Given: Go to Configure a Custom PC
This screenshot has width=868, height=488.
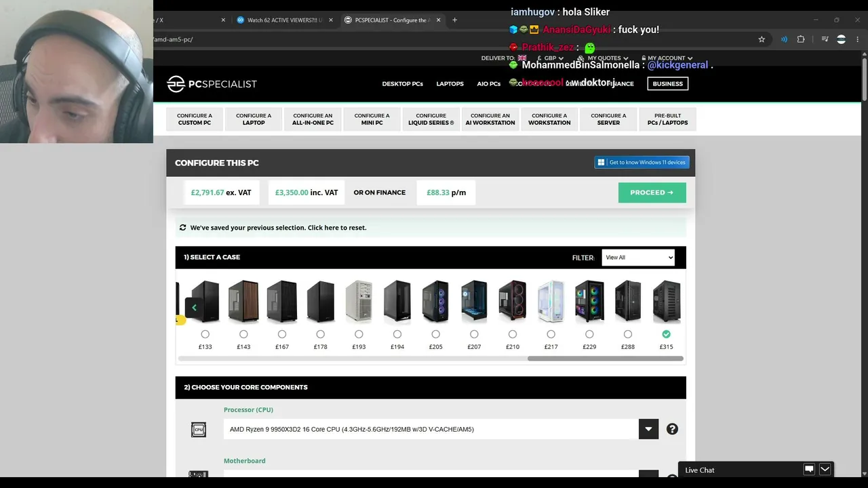Looking at the screenshot, I should 195,119.
